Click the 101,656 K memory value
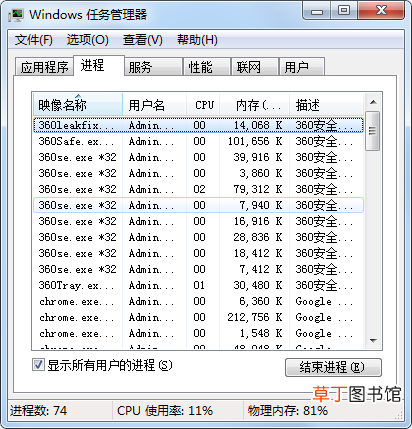Screen dimensions: 412x429 (255, 141)
